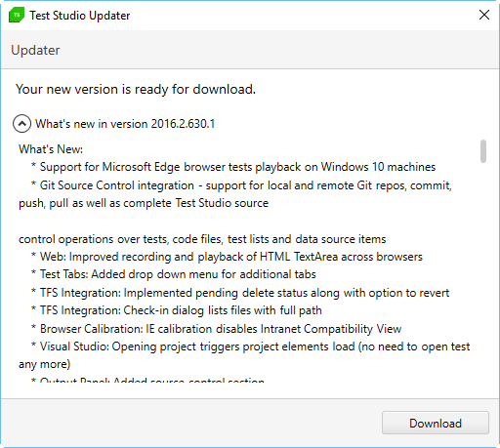This screenshot has height=448, width=500.
Task: Click the TFS pending delete status line
Action: click(240, 293)
